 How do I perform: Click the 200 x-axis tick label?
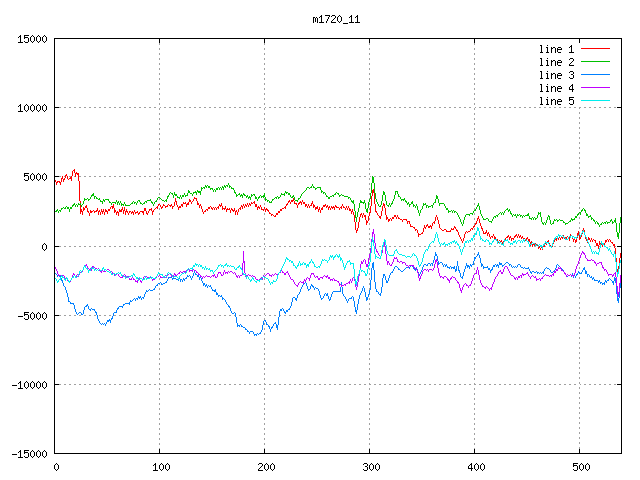pyautogui.click(x=265, y=467)
